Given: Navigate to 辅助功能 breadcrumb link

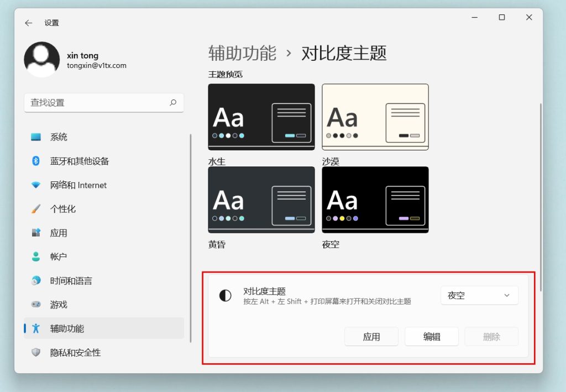Looking at the screenshot, I should pyautogui.click(x=242, y=53).
